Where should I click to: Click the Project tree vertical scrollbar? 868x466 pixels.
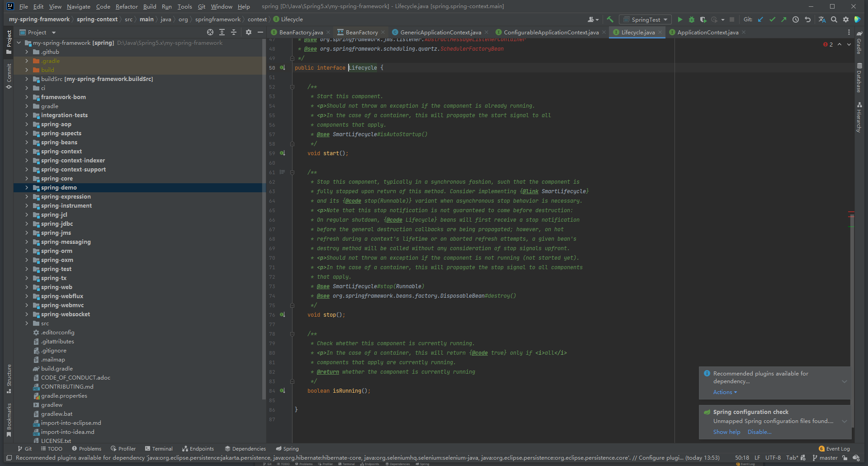click(x=264, y=219)
